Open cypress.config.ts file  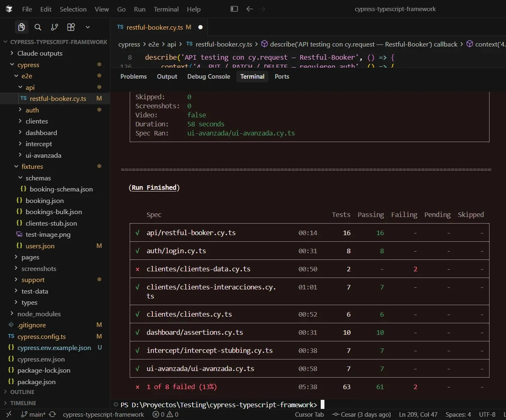coord(55,337)
